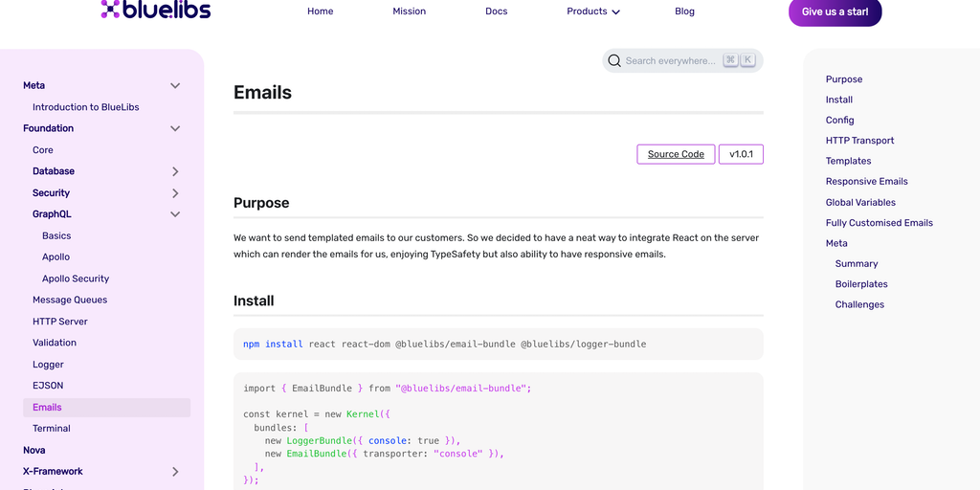
Task: Jump to Global Variables section
Action: (860, 203)
